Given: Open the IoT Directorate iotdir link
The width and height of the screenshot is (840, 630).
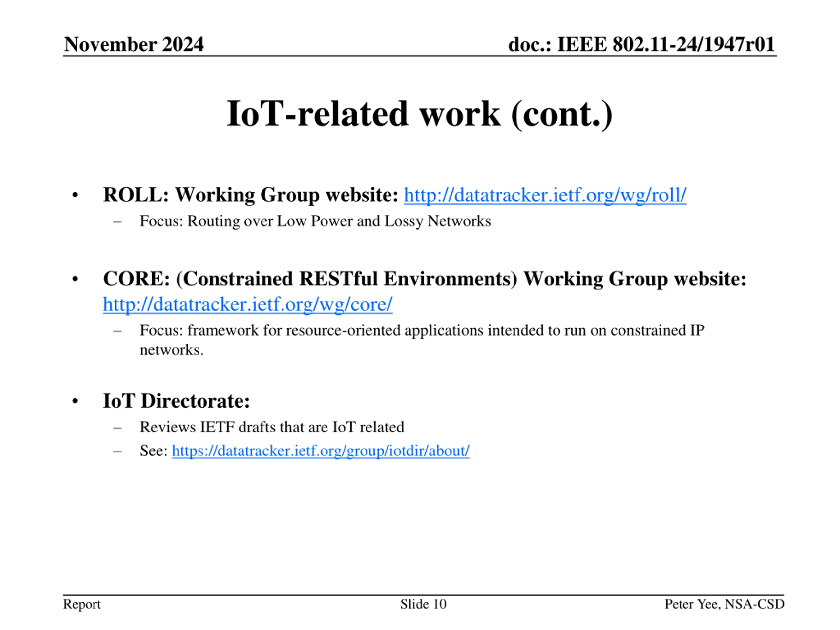Looking at the screenshot, I should tap(321, 451).
